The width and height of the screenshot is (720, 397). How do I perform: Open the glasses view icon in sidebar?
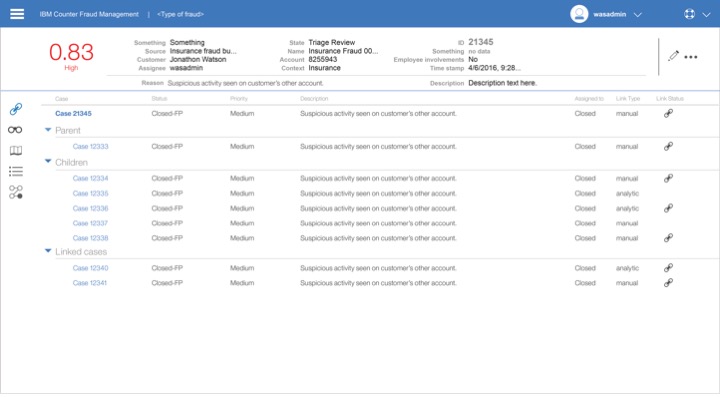(15, 130)
